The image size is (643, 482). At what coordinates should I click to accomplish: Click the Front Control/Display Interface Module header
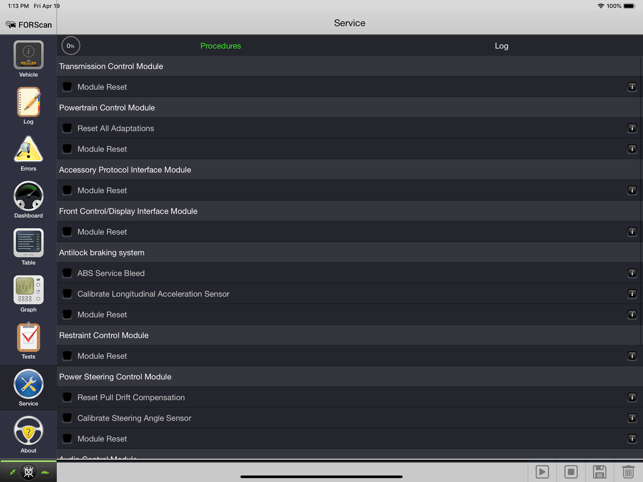[349, 211]
